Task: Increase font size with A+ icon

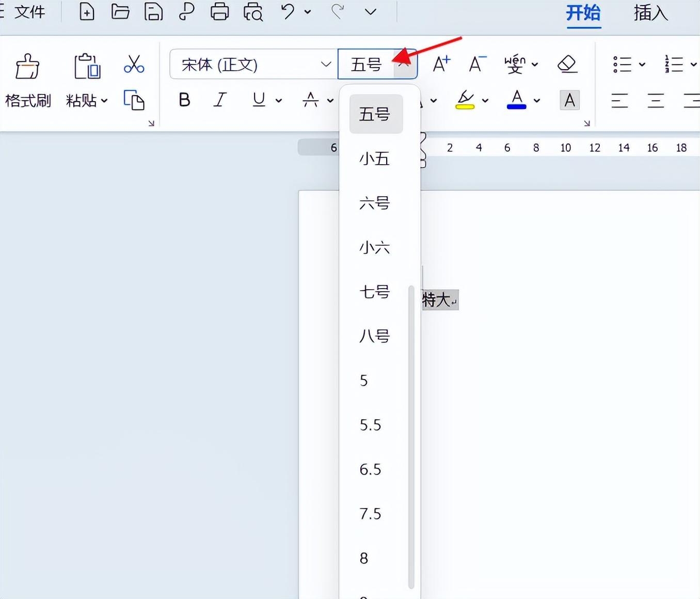Action: pyautogui.click(x=441, y=65)
